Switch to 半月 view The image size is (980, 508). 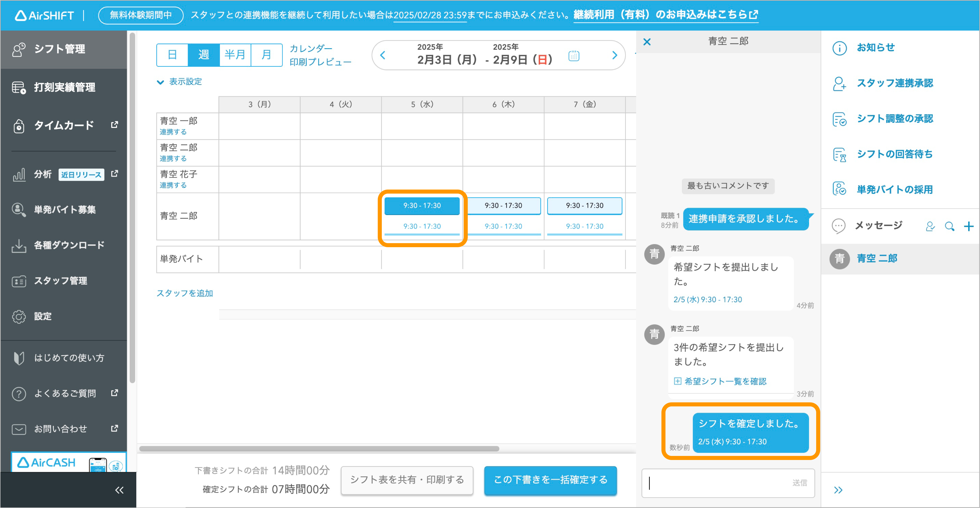click(x=235, y=55)
